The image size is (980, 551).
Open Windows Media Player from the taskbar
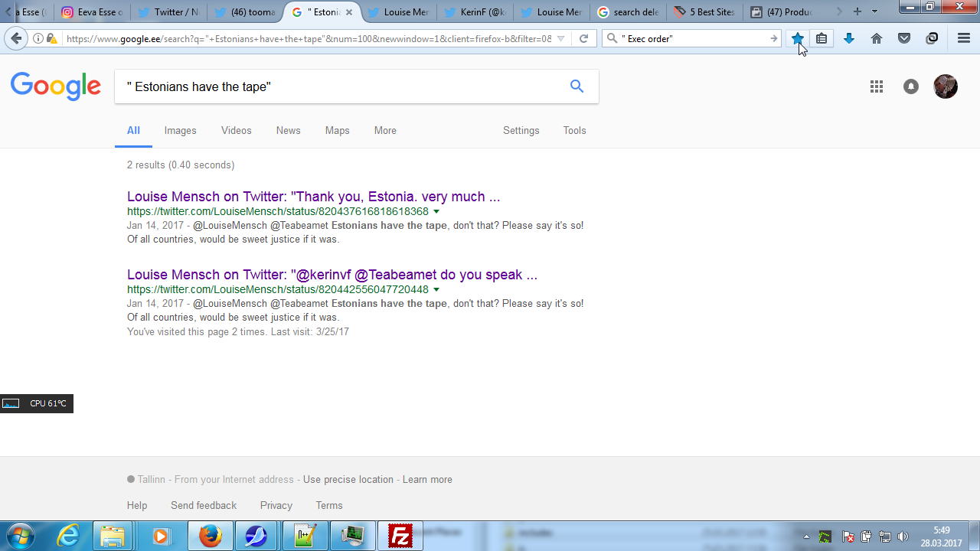[161, 536]
